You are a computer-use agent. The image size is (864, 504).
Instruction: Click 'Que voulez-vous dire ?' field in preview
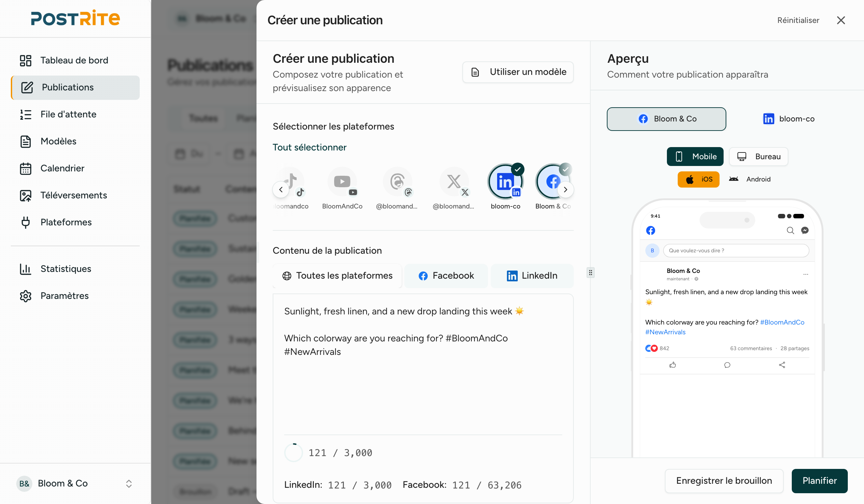coord(736,251)
